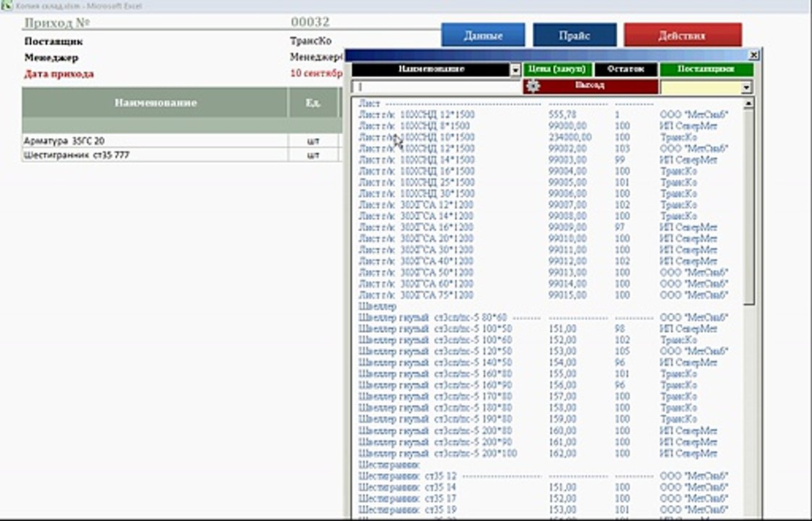This screenshot has width=812, height=521.
Task: Close the price list popup window
Action: [754, 54]
